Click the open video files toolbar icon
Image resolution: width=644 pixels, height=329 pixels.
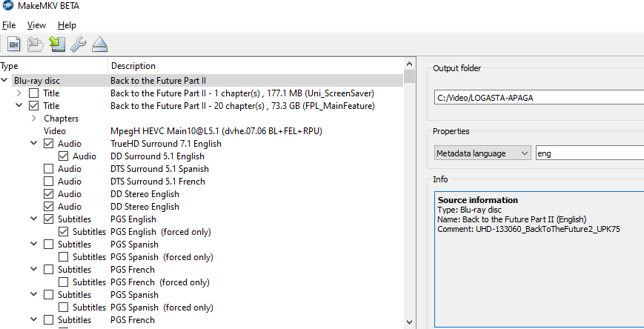[14, 44]
